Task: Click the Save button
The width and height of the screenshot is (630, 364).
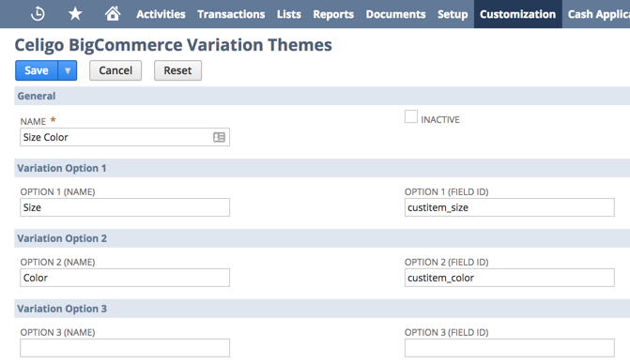Action: [37, 70]
